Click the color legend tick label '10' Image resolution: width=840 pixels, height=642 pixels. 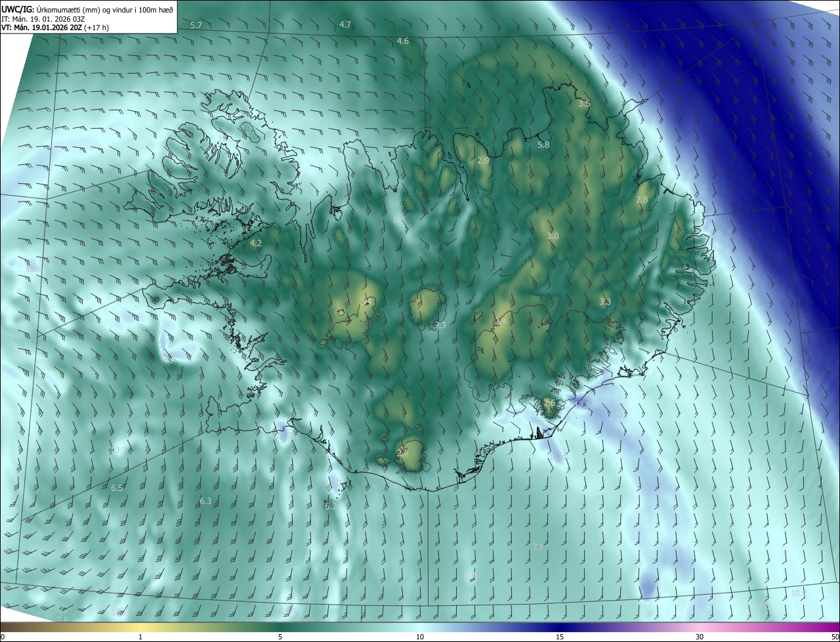[x=420, y=637]
